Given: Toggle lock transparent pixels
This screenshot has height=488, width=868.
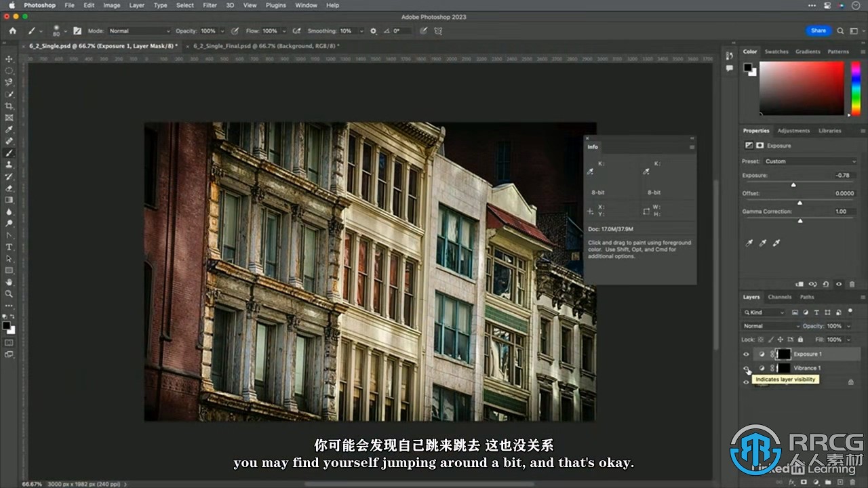Looking at the screenshot, I should point(759,340).
